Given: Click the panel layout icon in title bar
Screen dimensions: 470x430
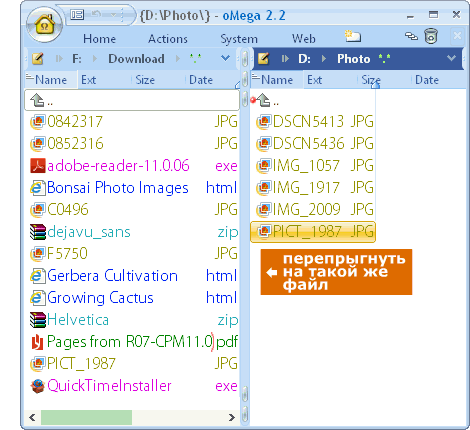Looking at the screenshot, I should tap(77, 15).
